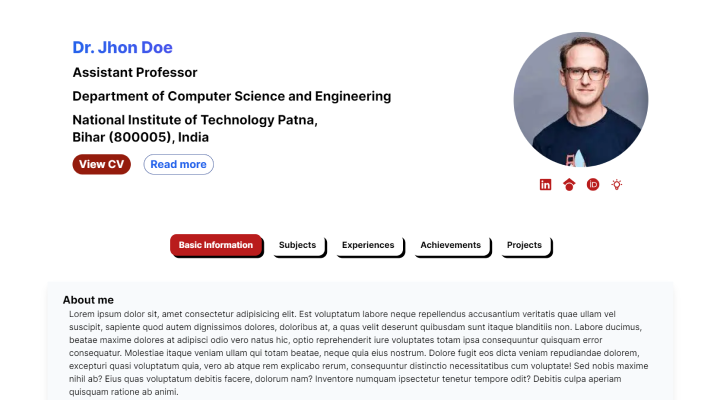Click the ORCID iD icon
Viewport: 720px width, 400px height.
(593, 184)
